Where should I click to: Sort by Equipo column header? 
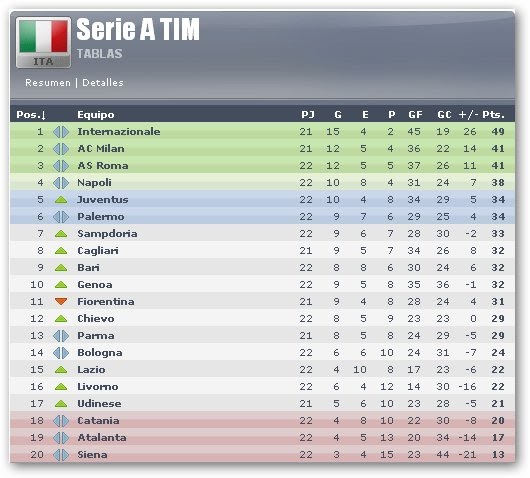[96, 115]
